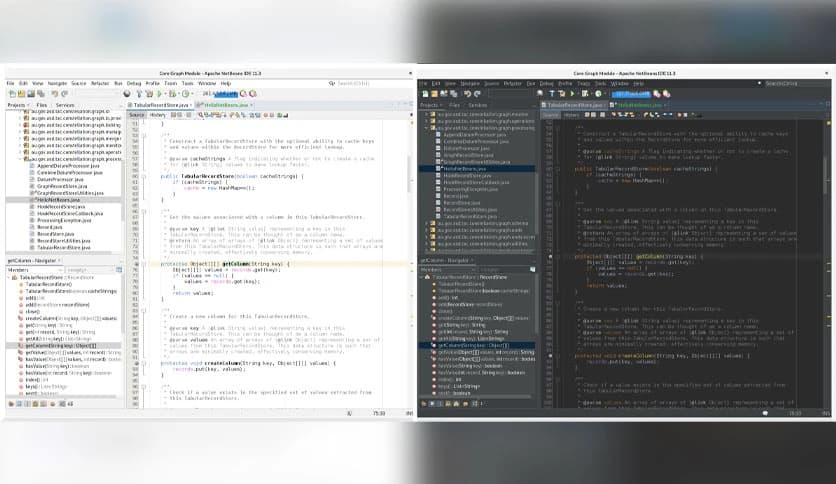
Task: Toggle Show Static Members filter, light navigator
Action: [x=28, y=404]
